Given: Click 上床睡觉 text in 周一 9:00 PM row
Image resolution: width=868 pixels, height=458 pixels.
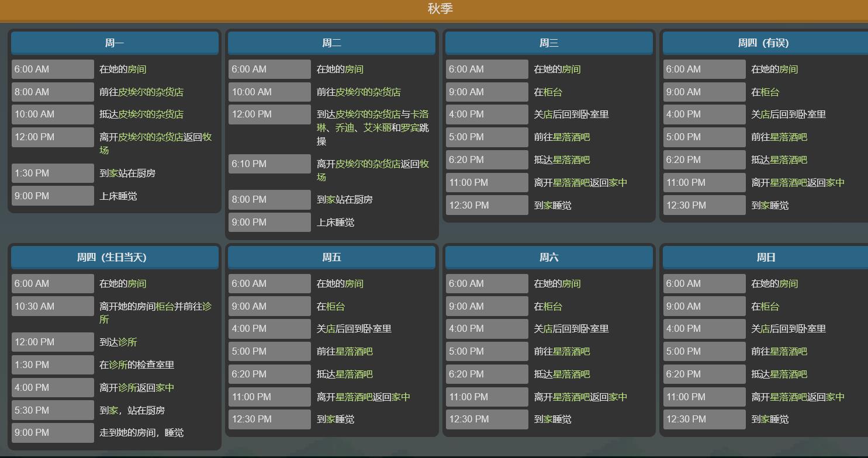Looking at the screenshot, I should (x=118, y=196).
